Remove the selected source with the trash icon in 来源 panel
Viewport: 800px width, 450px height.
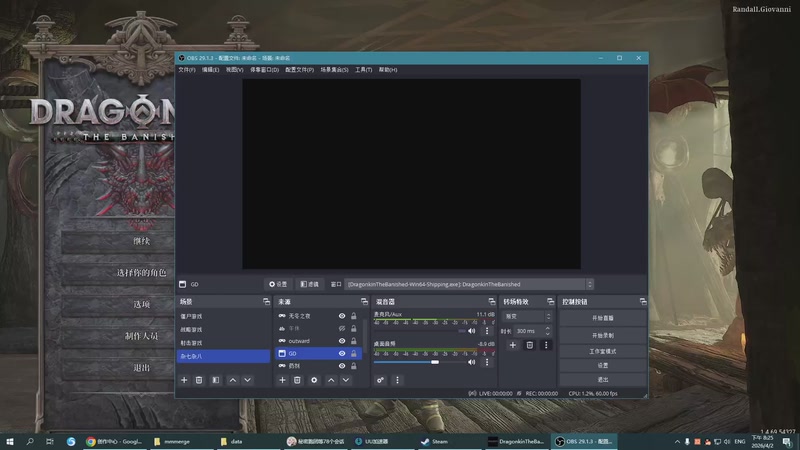point(297,380)
